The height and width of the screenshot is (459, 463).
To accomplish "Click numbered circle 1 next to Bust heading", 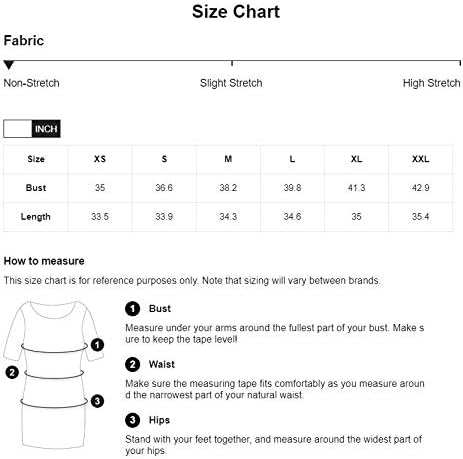I will pos(132,309).
